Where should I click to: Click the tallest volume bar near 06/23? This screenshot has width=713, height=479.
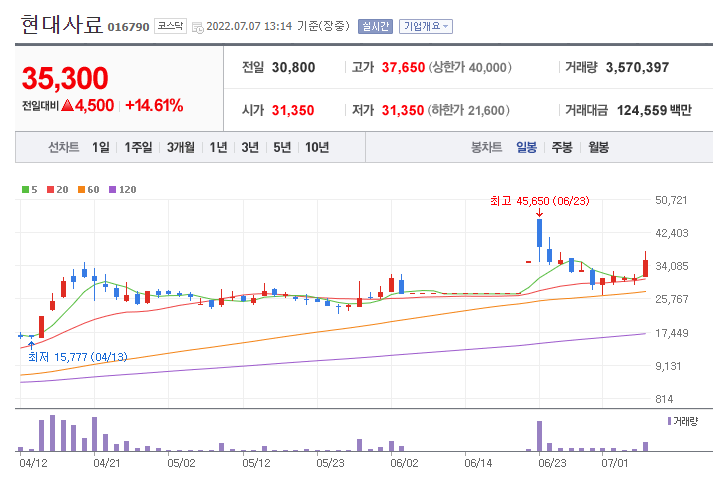click(539, 436)
